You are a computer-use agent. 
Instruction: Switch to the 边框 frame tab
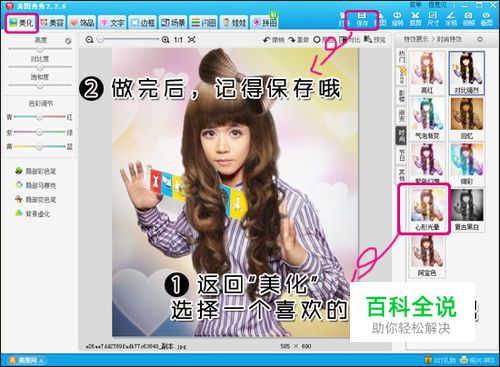[142, 22]
